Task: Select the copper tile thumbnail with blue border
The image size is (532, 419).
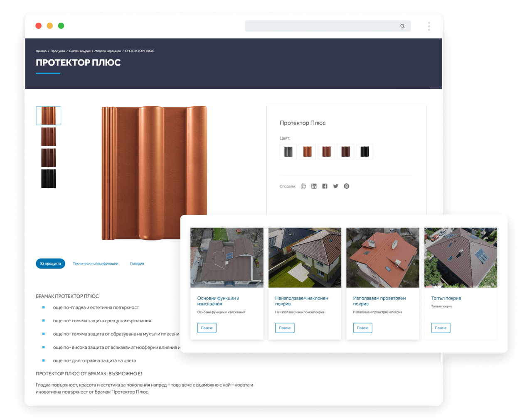Action: (x=49, y=116)
